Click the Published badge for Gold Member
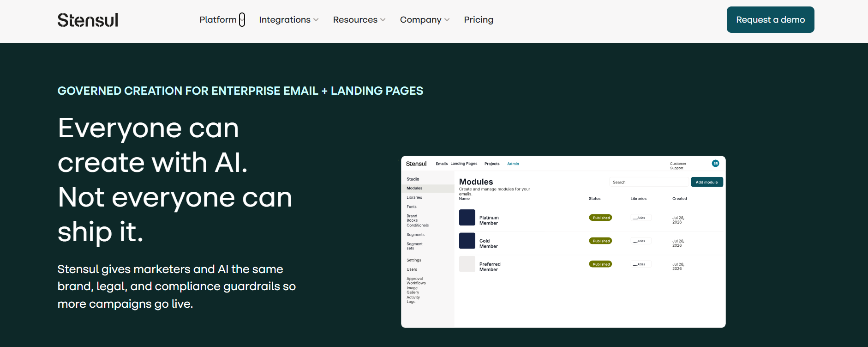 point(600,241)
